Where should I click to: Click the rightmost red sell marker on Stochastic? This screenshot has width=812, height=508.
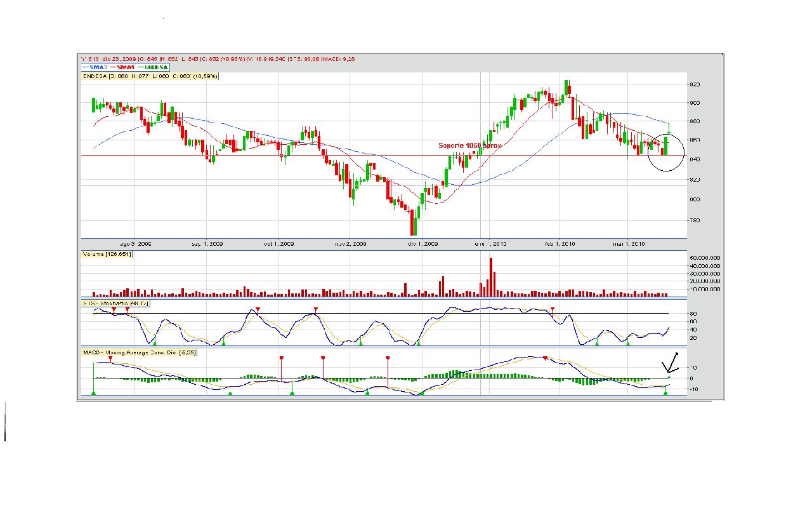click(x=553, y=309)
